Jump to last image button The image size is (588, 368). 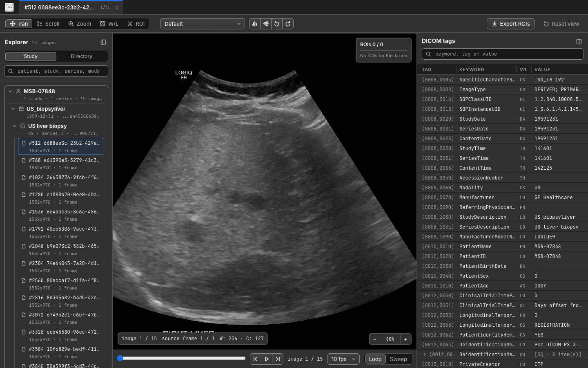point(278,359)
